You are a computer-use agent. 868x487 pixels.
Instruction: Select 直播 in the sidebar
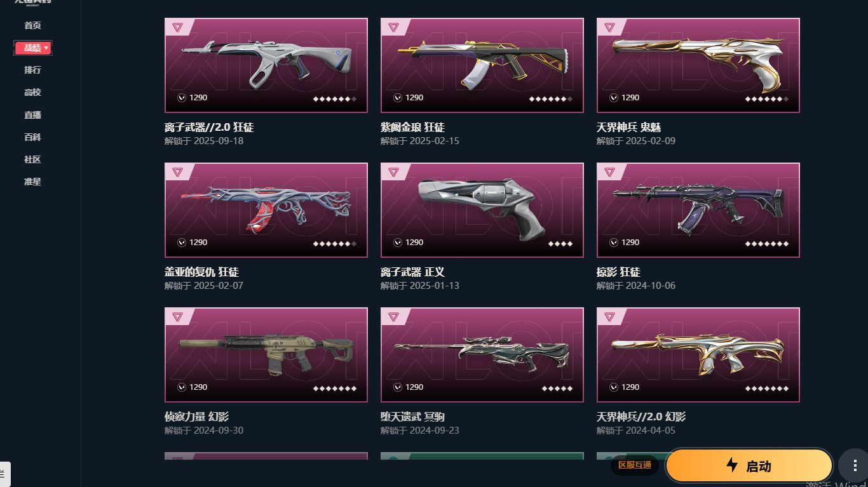point(32,115)
